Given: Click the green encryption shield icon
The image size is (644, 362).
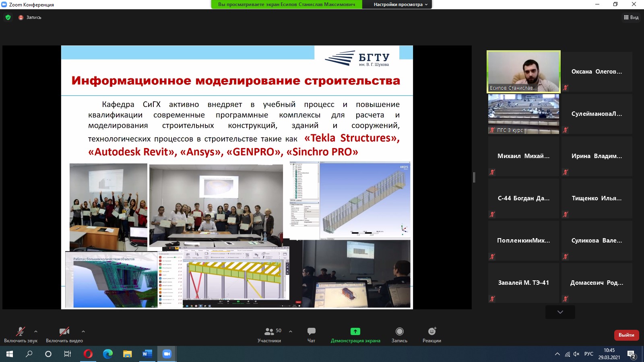Looking at the screenshot, I should click(8, 17).
